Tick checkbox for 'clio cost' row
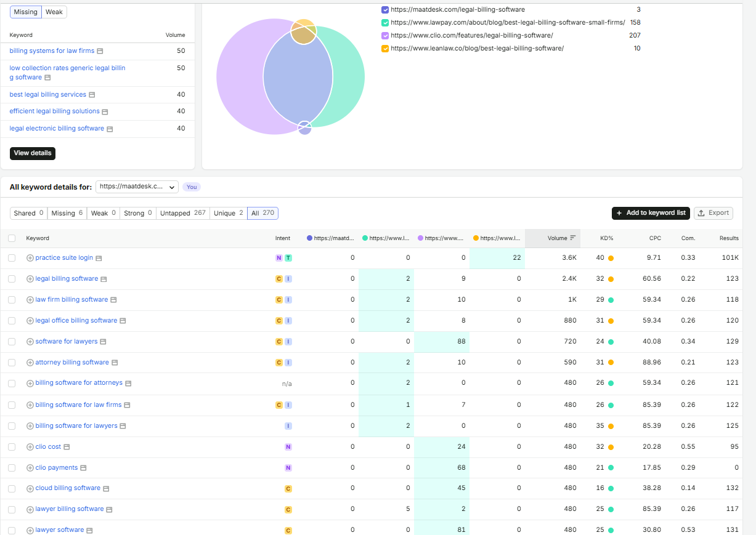The image size is (756, 535). coord(12,447)
